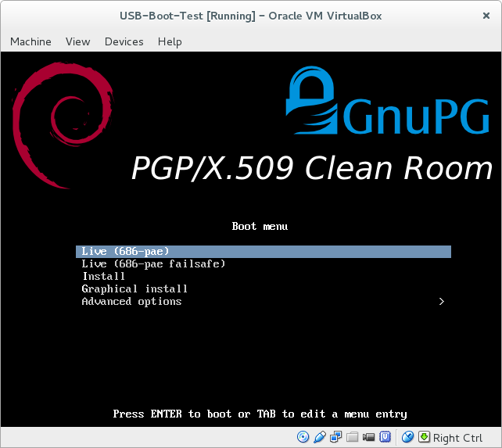502x448 pixels.
Task: Click the optical disk status icon
Action: [x=303, y=437]
